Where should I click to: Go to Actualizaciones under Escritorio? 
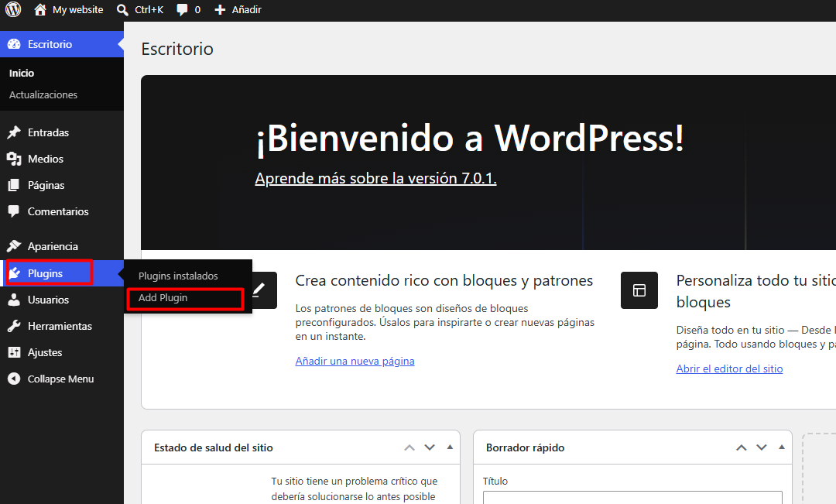point(43,95)
